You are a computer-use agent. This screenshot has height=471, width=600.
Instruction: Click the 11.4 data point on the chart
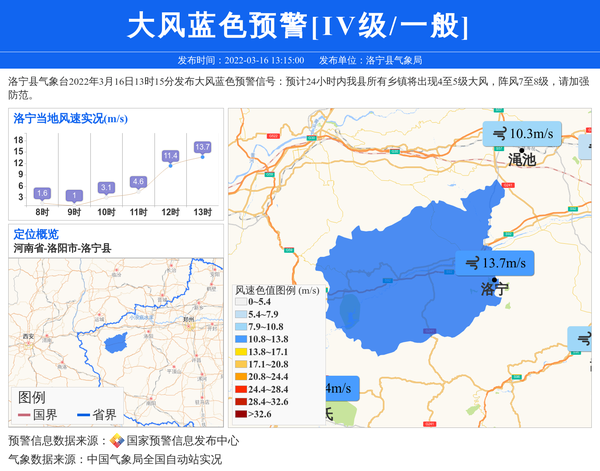(170, 165)
